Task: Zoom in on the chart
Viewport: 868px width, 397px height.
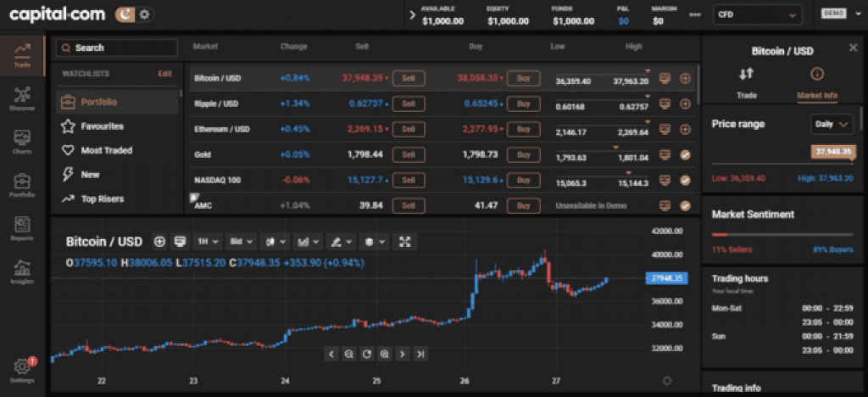Action: [x=384, y=354]
